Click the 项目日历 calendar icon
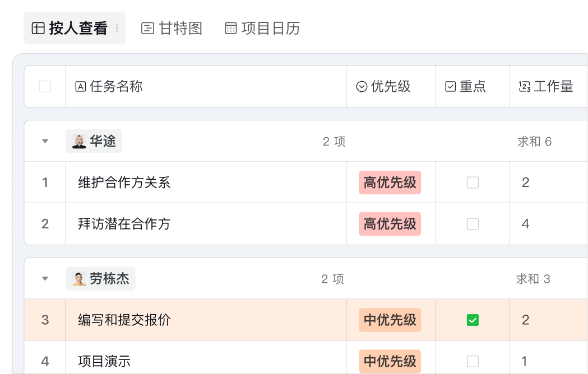Viewport: 588px width, 374px height. [x=230, y=29]
